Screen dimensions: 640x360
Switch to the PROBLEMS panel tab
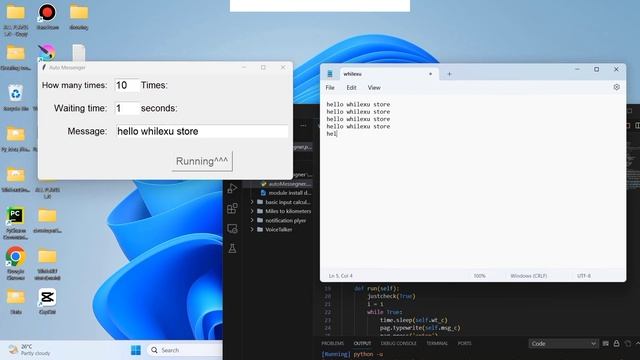[x=333, y=343]
